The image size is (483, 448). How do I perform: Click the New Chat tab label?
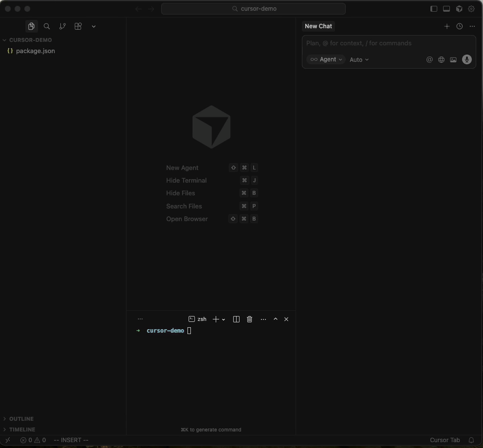coord(318,26)
